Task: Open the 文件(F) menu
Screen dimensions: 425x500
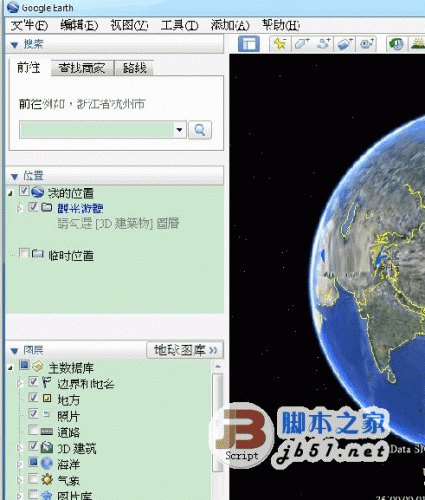Action: [29, 25]
